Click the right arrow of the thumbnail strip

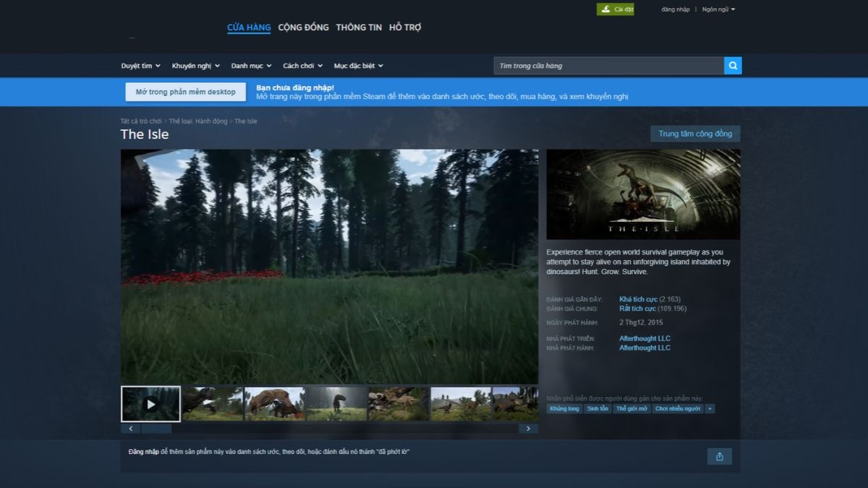pos(529,429)
